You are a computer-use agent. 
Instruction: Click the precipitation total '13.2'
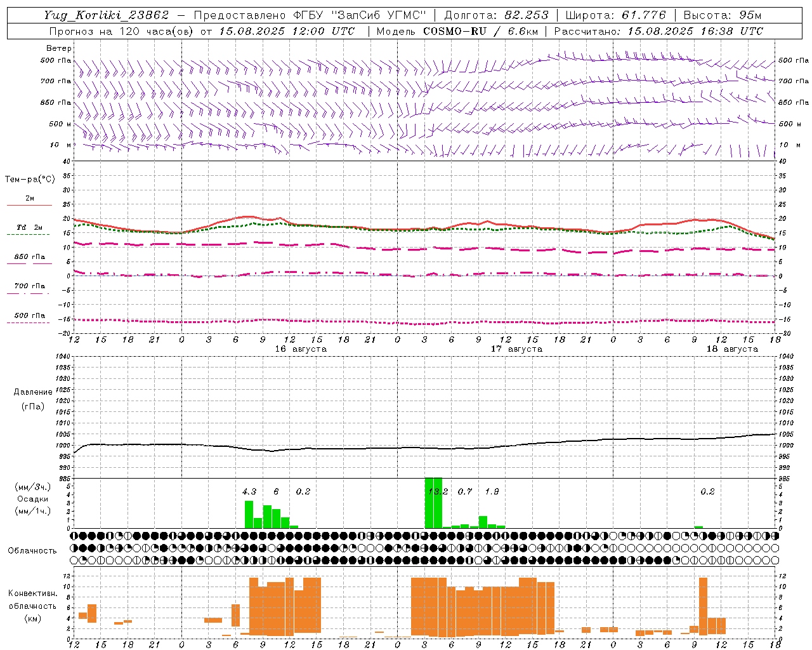[x=438, y=491]
